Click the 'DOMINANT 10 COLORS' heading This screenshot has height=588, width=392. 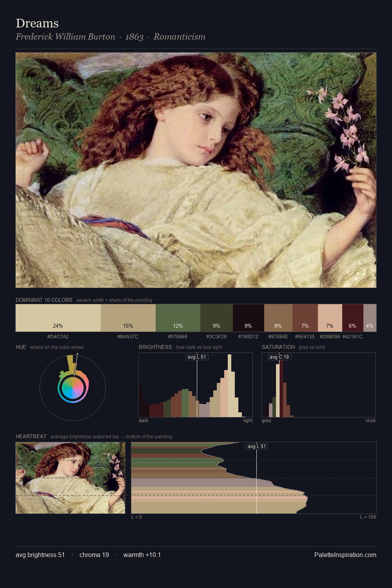(x=44, y=300)
